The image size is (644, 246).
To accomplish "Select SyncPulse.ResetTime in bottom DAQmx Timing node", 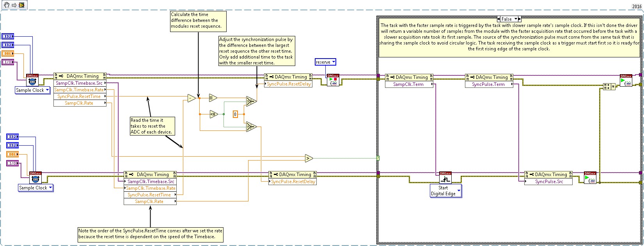I will coord(149,195).
